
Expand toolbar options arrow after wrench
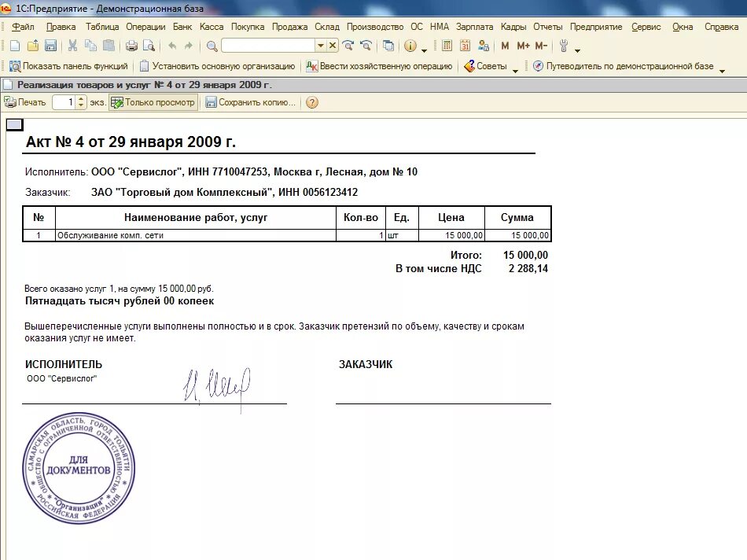[577, 50]
